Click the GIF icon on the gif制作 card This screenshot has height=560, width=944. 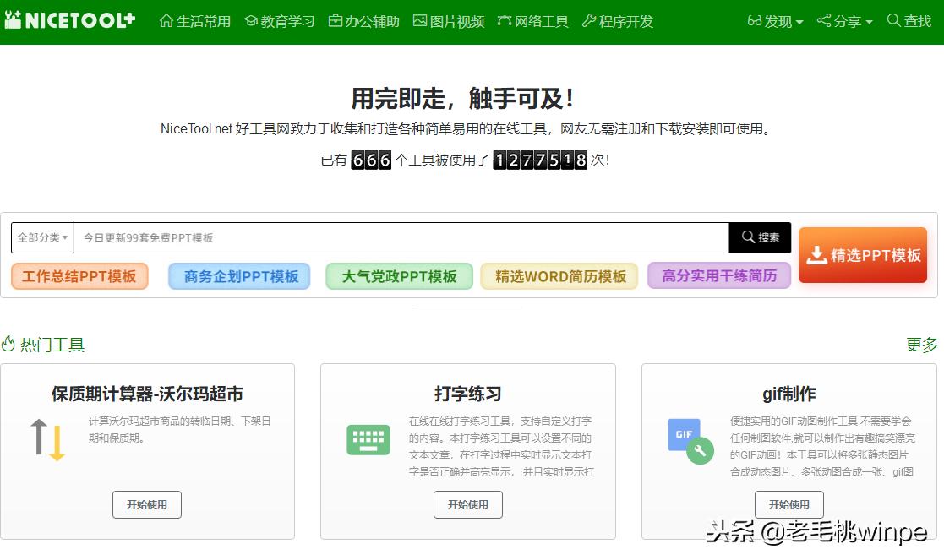tap(685, 435)
